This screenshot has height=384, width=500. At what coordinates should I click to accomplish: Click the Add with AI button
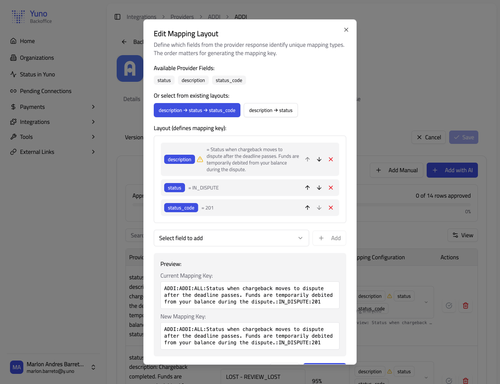click(x=452, y=170)
